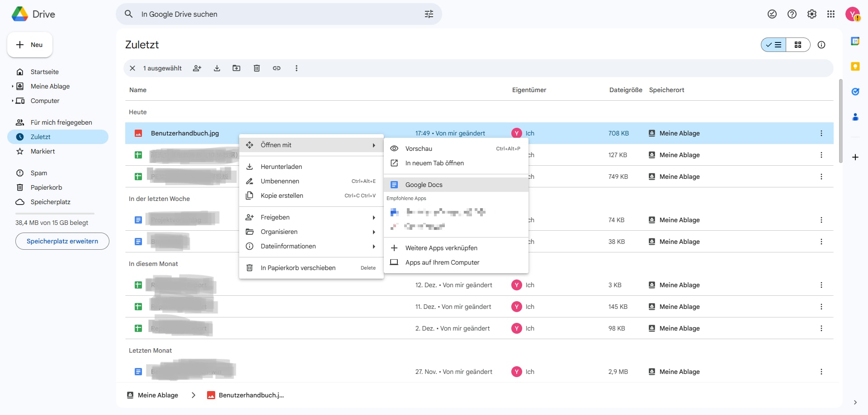
Task: Expand the Meine Ablage tree
Action: (13, 86)
